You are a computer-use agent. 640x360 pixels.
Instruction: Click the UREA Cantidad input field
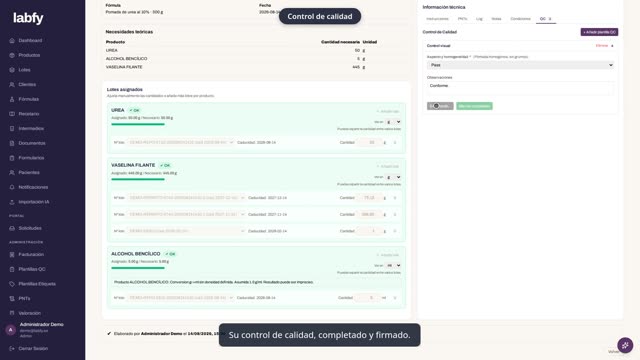[369, 142]
